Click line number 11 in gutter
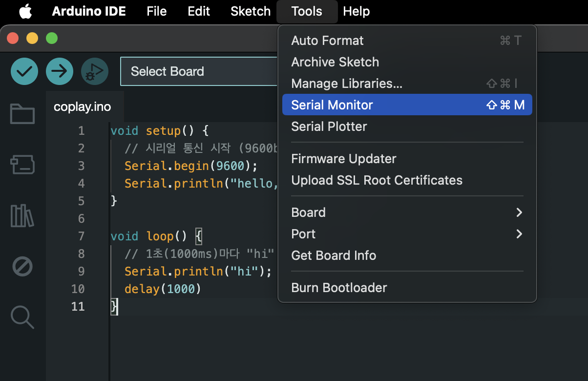The width and height of the screenshot is (588, 381). [78, 307]
